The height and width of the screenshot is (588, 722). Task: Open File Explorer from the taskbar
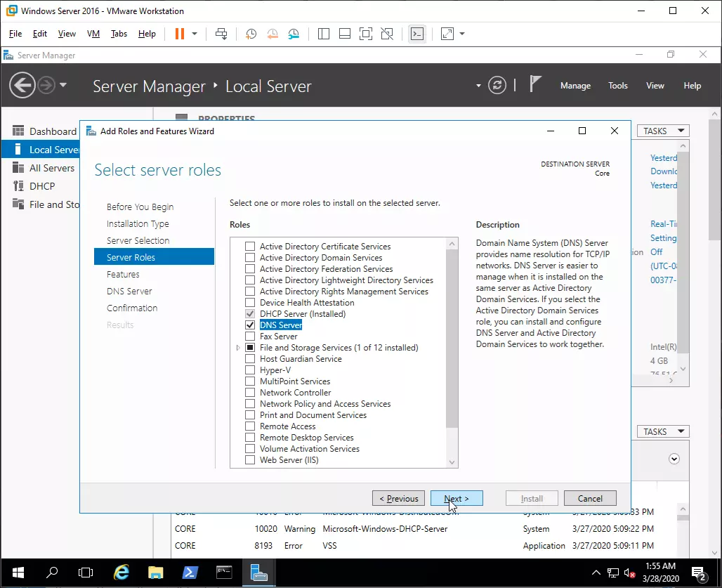156,573
